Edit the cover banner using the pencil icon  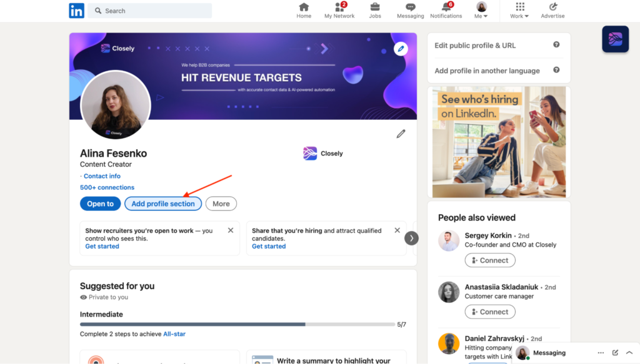pyautogui.click(x=401, y=48)
